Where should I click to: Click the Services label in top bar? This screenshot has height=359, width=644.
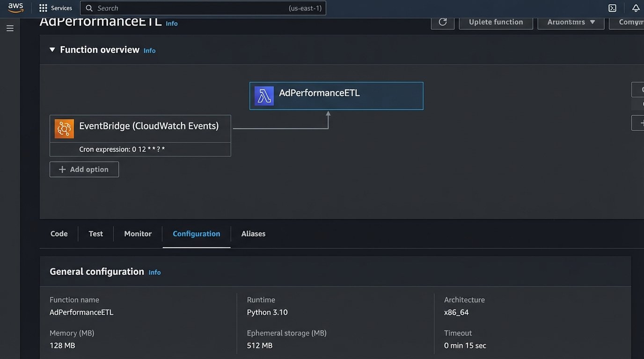tap(62, 8)
